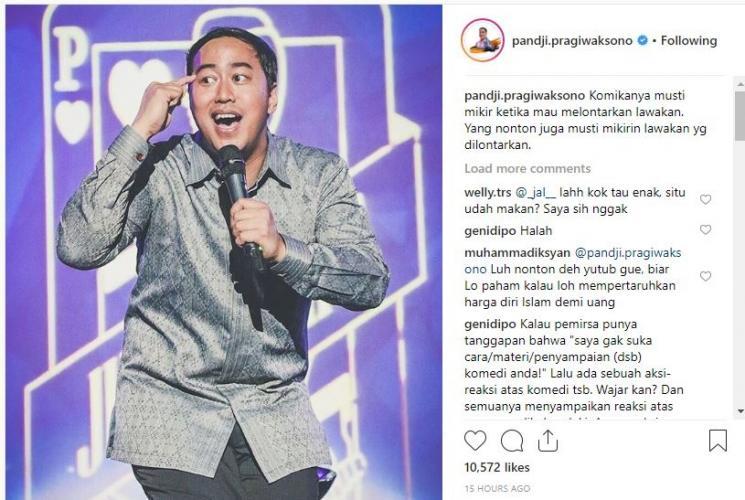Like genidipo's "Halah" comment

(x=706, y=230)
